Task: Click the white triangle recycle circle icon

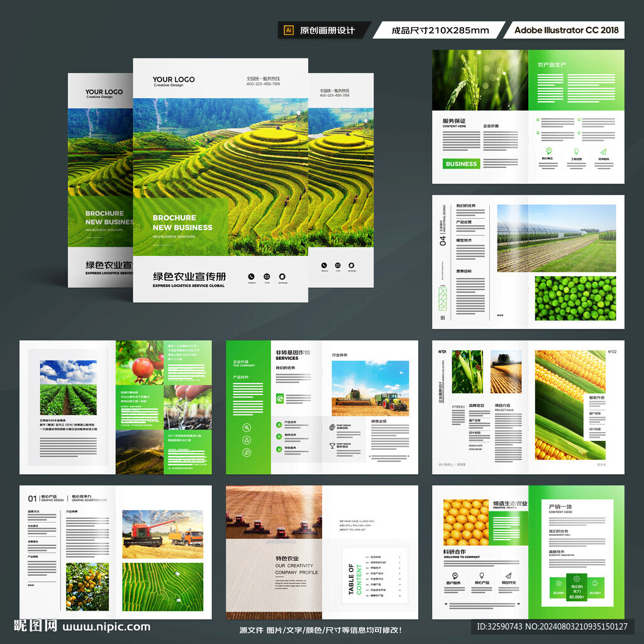Action: click(x=247, y=440)
